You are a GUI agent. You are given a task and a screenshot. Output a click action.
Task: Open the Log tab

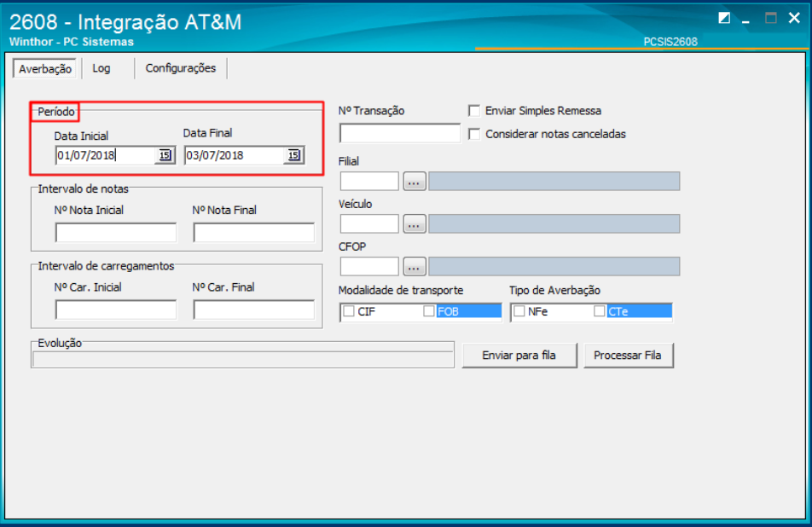(x=101, y=68)
